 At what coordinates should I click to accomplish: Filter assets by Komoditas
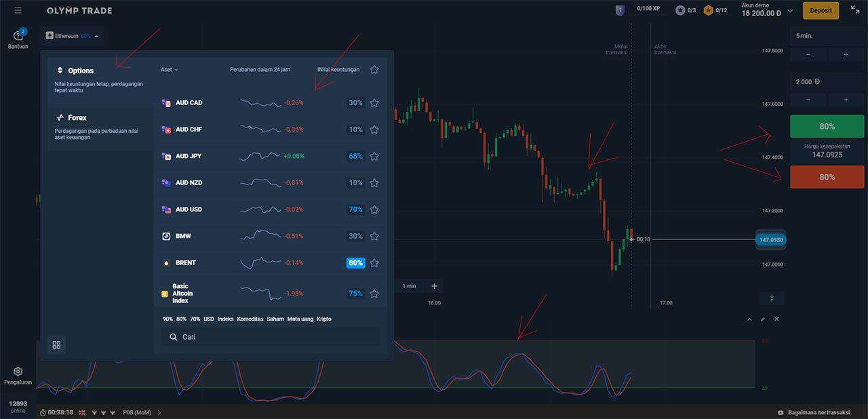point(250,319)
